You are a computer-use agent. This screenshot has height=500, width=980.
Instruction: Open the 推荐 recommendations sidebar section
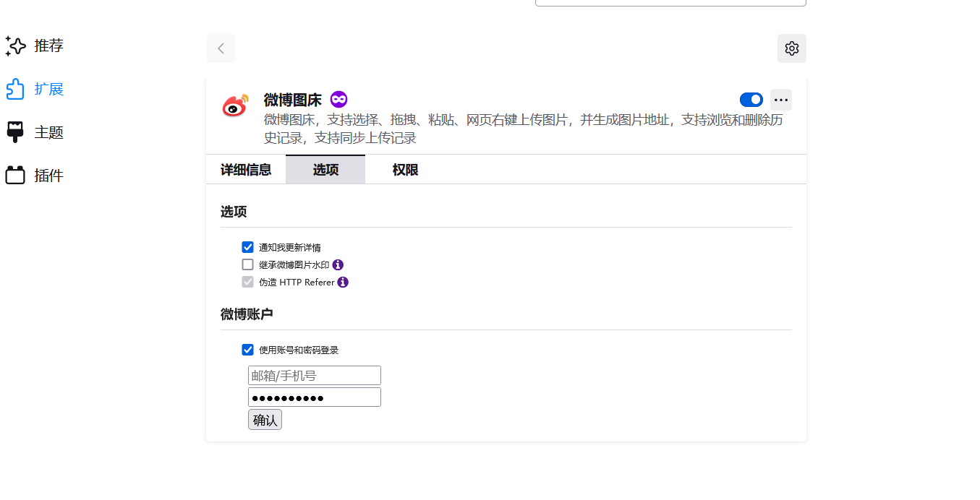click(35, 46)
